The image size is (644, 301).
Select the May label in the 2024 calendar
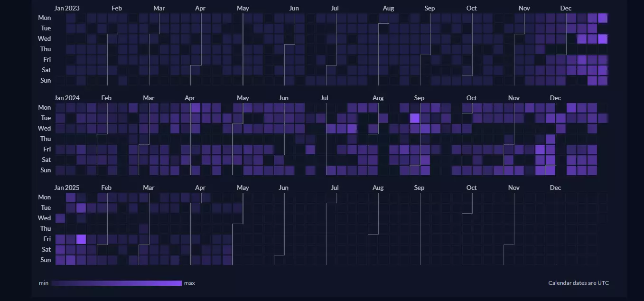(243, 98)
